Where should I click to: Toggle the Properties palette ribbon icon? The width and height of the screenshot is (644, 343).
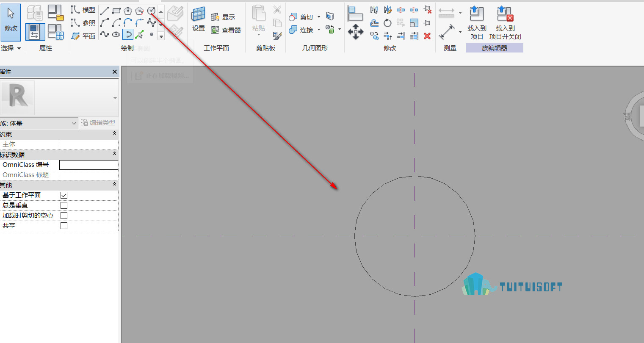[x=35, y=32]
